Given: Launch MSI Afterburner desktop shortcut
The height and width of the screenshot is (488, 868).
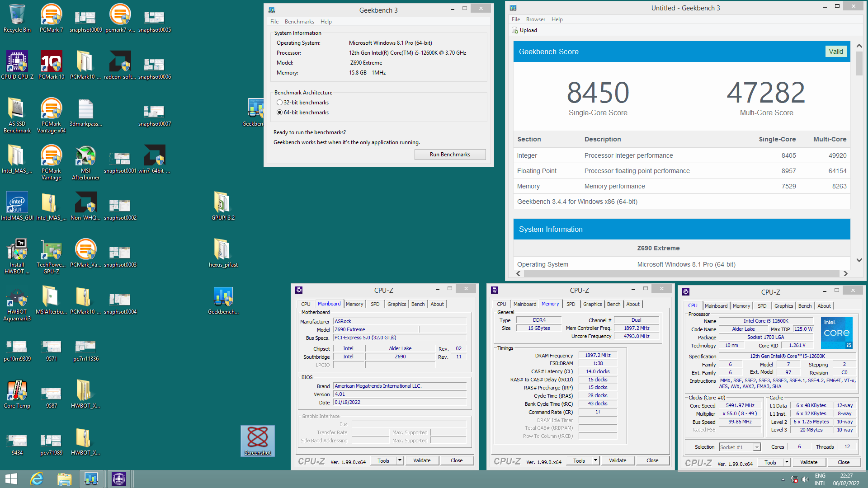Looking at the screenshot, I should coord(85,163).
